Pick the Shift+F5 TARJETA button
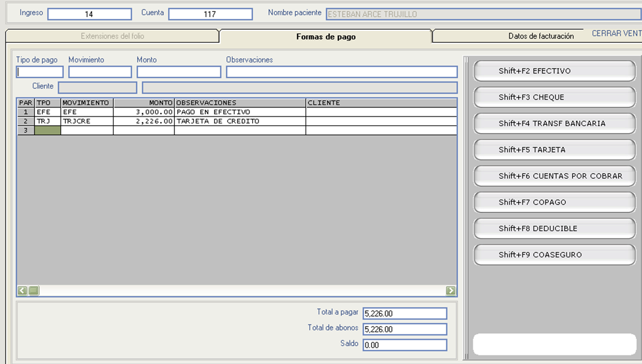The image size is (642, 364). point(554,150)
